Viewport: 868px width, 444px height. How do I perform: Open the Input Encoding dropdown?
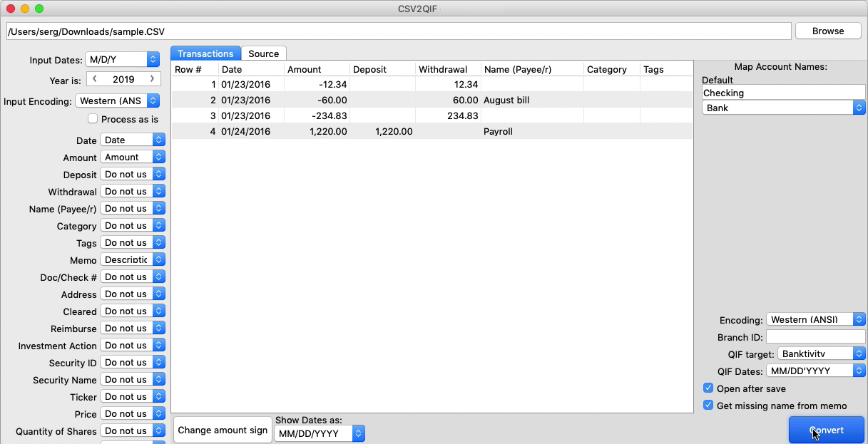[x=117, y=100]
